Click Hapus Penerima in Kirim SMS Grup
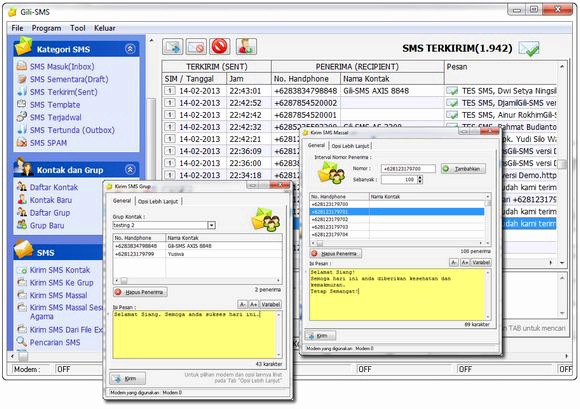The height and width of the screenshot is (409, 580). [140, 292]
